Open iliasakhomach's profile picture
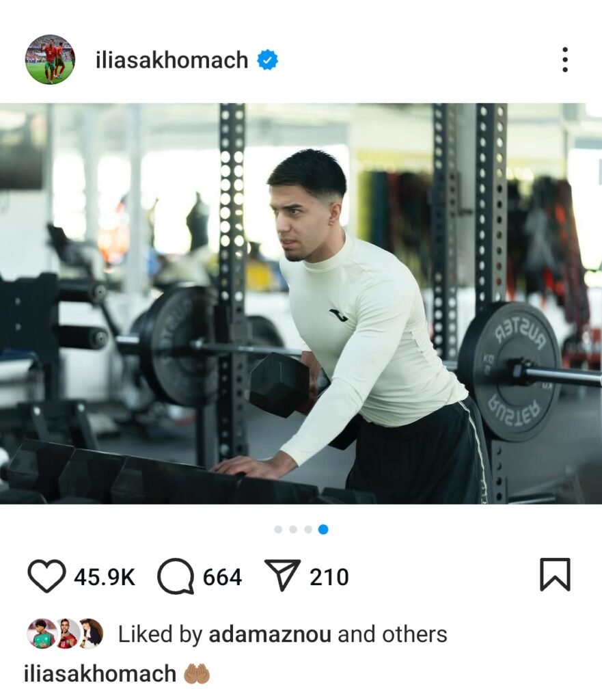 point(50,59)
